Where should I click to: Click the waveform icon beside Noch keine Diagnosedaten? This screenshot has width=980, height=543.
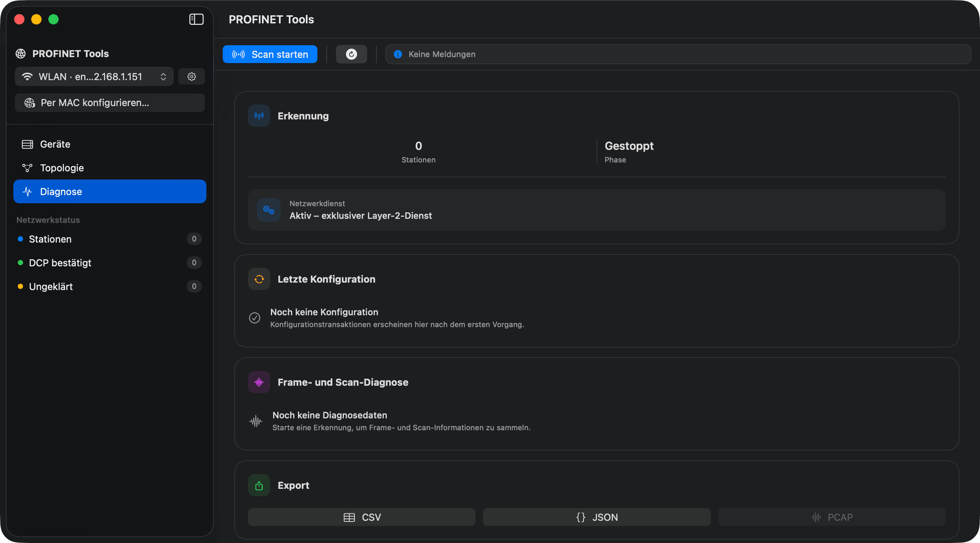pos(256,421)
